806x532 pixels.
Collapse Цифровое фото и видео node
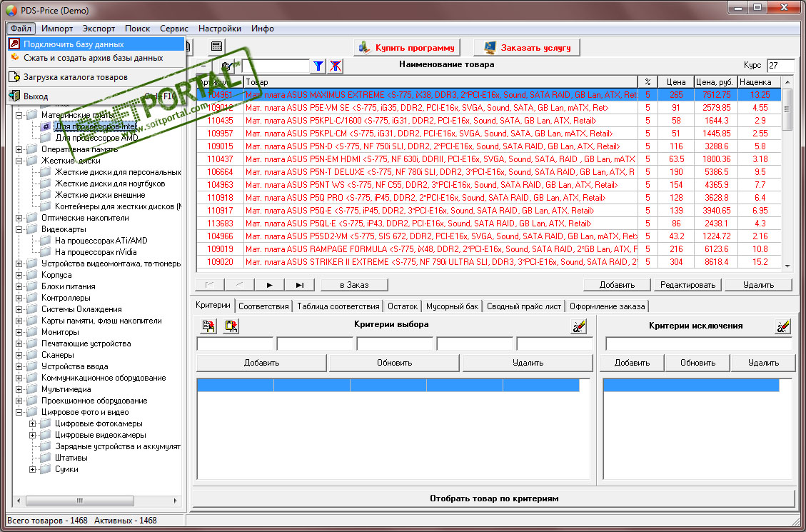coord(19,412)
